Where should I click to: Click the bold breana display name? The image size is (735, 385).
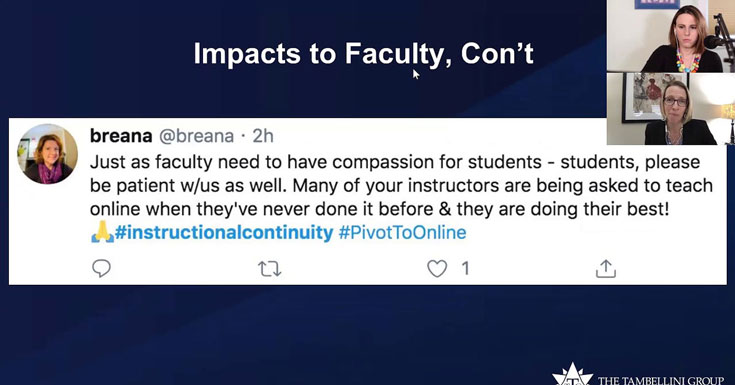pyautogui.click(x=121, y=136)
